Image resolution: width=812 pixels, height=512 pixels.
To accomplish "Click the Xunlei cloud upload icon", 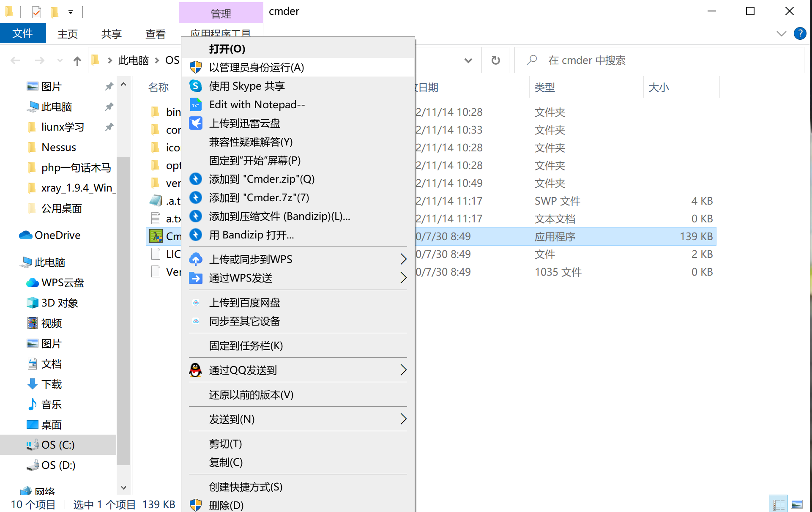I will (195, 123).
